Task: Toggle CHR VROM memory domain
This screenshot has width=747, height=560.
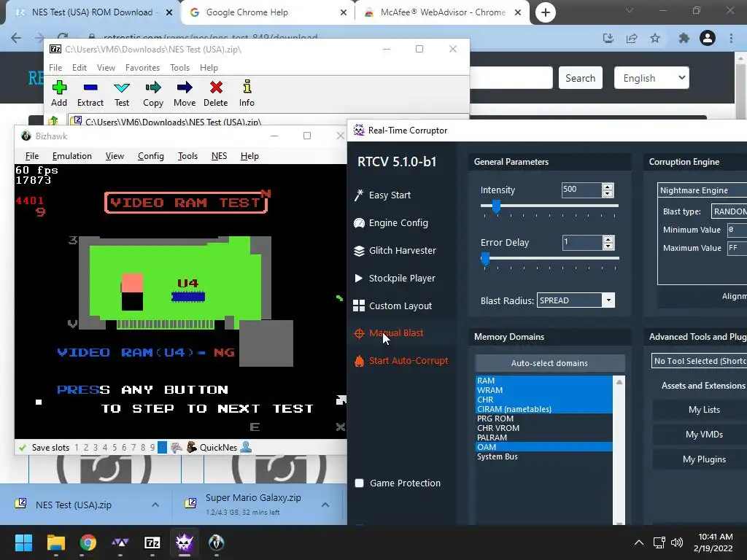Action: 544,428
